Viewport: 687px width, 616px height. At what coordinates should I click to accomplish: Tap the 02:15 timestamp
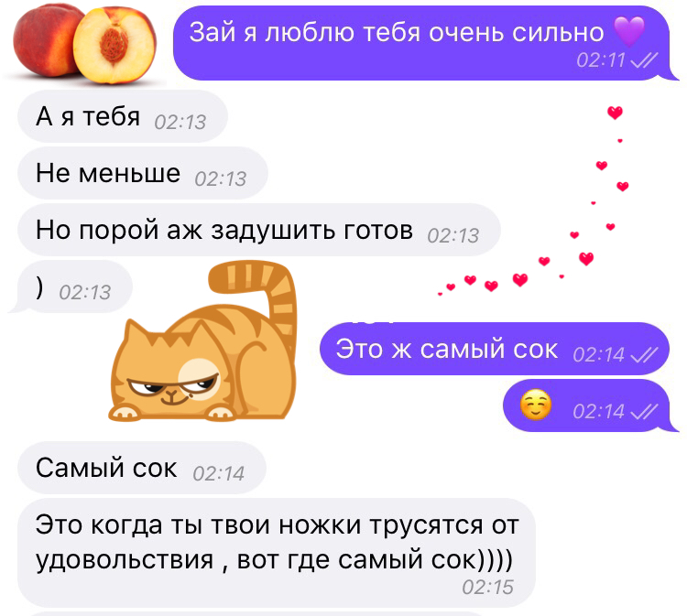coord(487,588)
